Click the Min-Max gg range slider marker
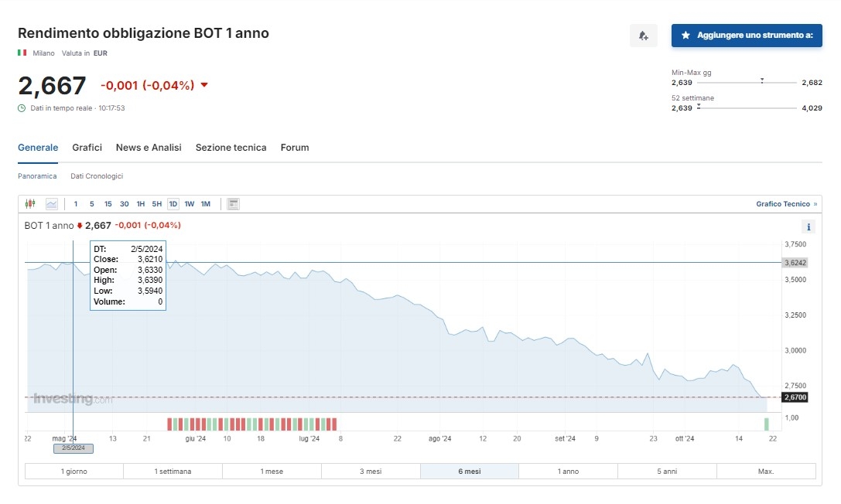 [762, 80]
